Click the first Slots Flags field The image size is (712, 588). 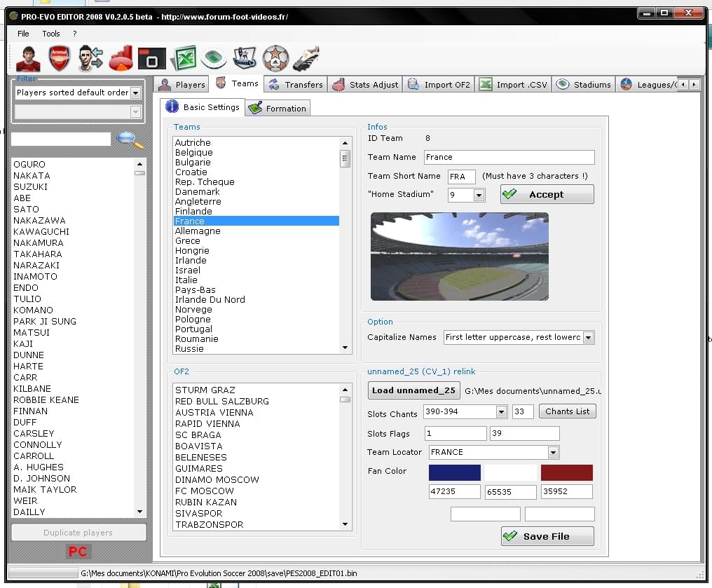[x=456, y=433]
